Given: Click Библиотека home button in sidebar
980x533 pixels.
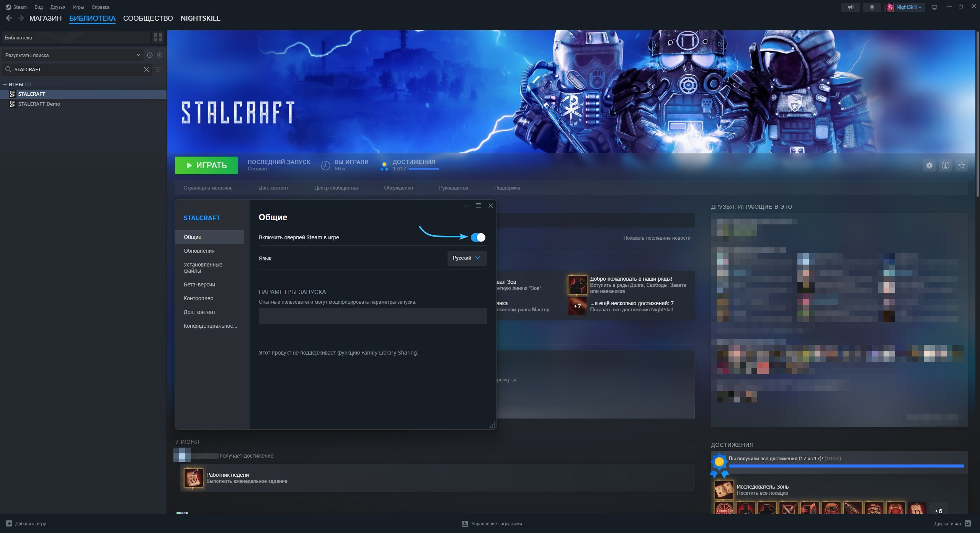Looking at the screenshot, I should click(76, 38).
